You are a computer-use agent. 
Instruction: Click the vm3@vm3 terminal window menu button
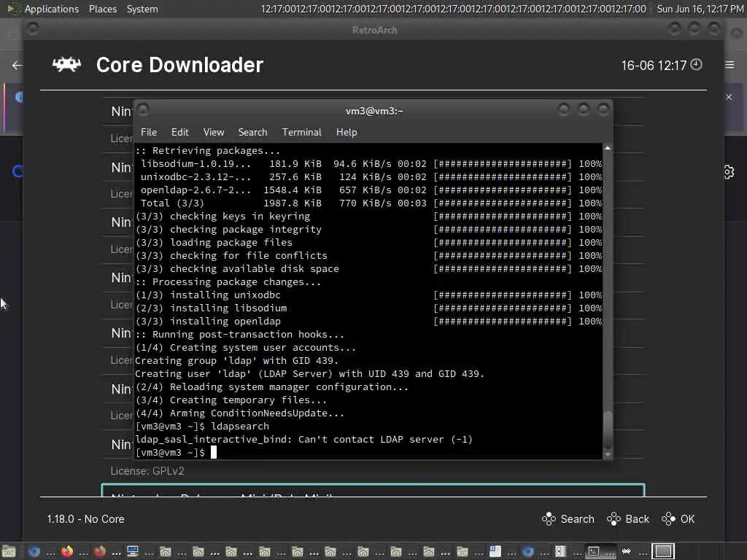pyautogui.click(x=143, y=111)
